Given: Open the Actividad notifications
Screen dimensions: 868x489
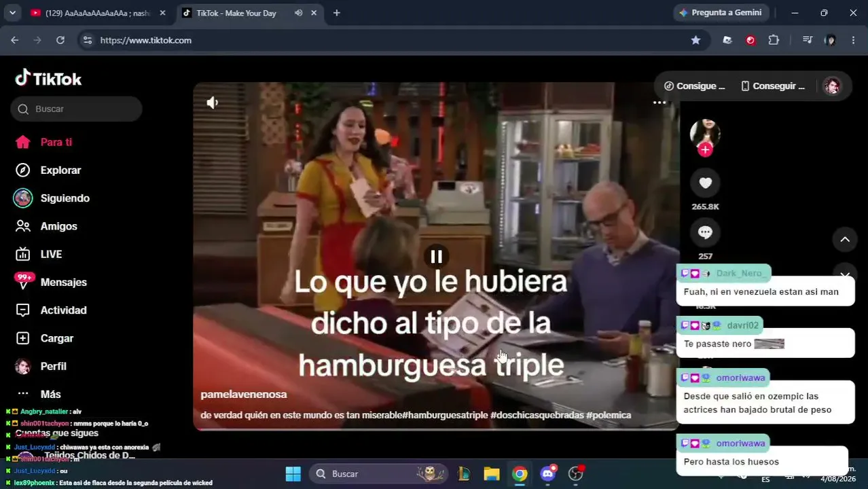Looking at the screenshot, I should [x=51, y=310].
